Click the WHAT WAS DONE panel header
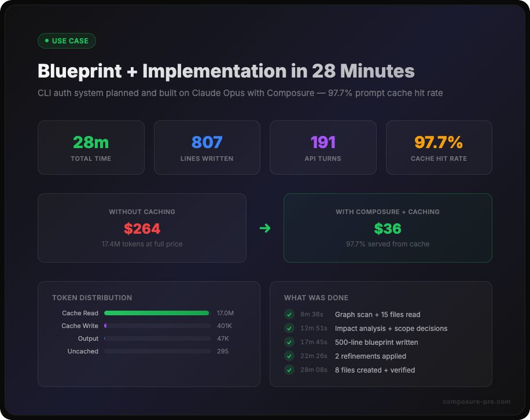The height and width of the screenshot is (420, 530). pyautogui.click(x=316, y=297)
